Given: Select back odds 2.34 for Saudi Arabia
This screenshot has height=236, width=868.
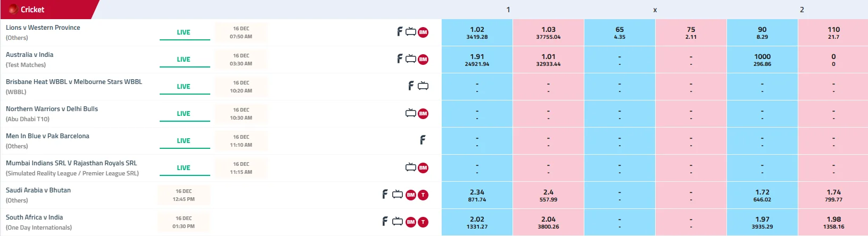Looking at the screenshot, I should tap(477, 195).
